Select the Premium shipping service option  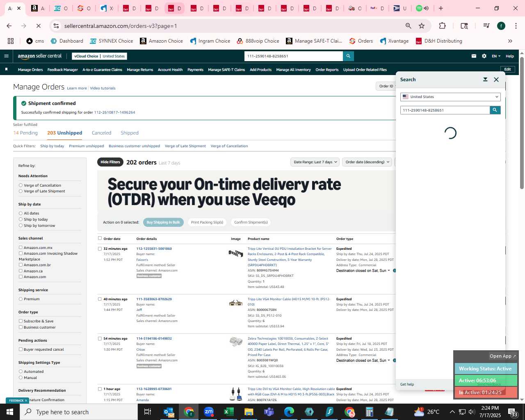coord(21,299)
